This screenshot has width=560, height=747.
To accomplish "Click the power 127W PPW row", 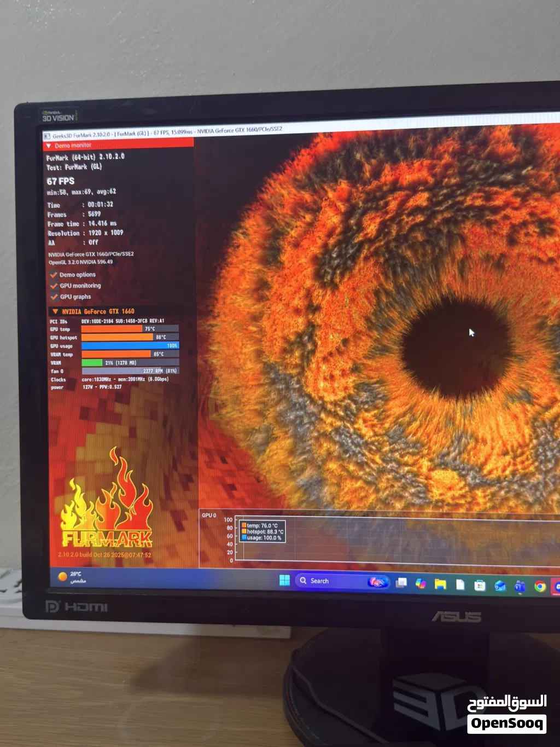I will coord(86,387).
